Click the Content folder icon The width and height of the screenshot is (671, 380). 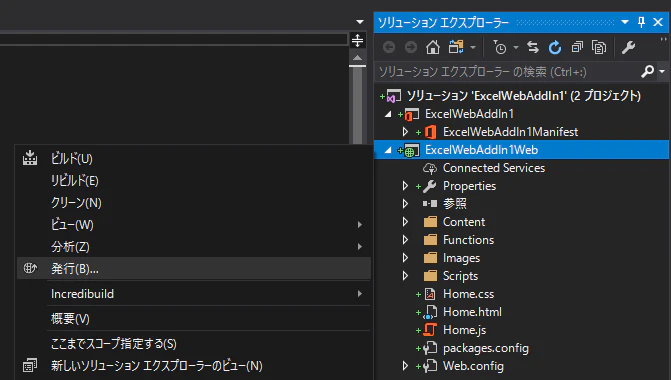430,222
